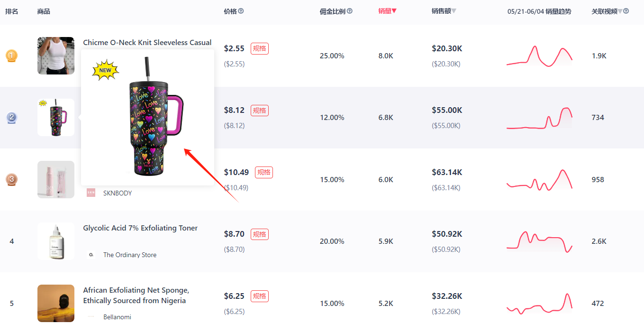Click the commission rate help icon
644x333 pixels.
click(x=350, y=11)
